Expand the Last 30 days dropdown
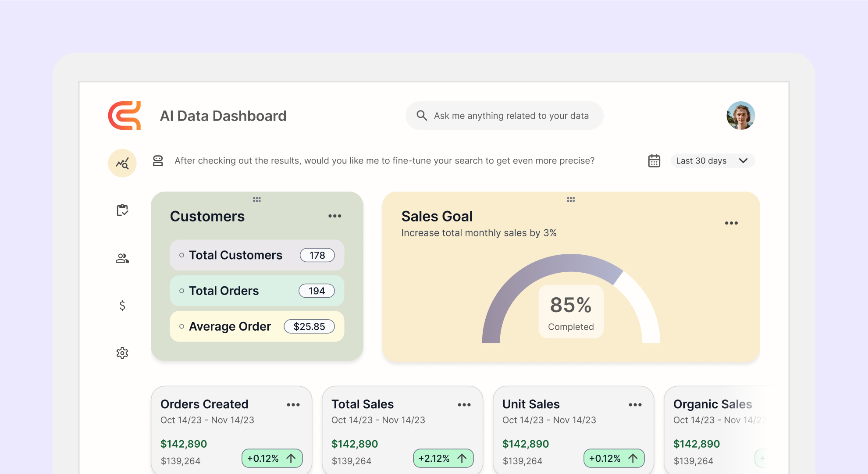The height and width of the screenshot is (474, 868). tap(712, 161)
